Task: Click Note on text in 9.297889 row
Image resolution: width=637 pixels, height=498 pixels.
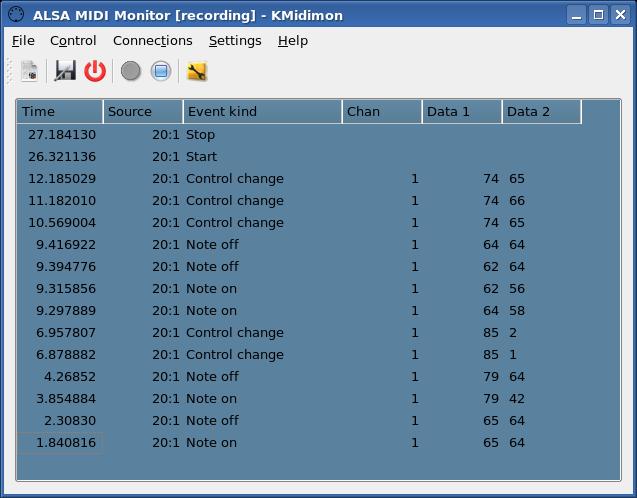Action: coord(211,310)
